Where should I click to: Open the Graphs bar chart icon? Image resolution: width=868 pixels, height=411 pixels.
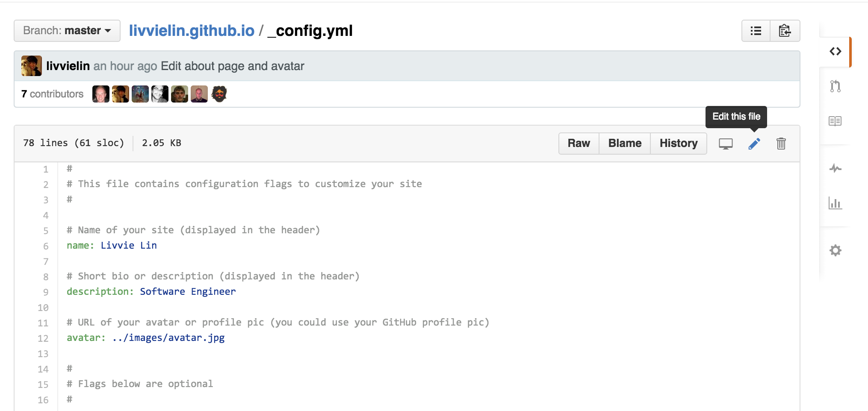tap(835, 203)
